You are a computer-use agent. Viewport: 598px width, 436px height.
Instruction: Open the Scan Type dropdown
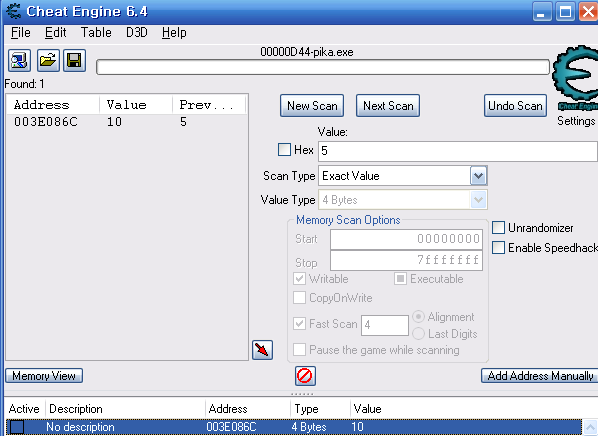point(479,176)
